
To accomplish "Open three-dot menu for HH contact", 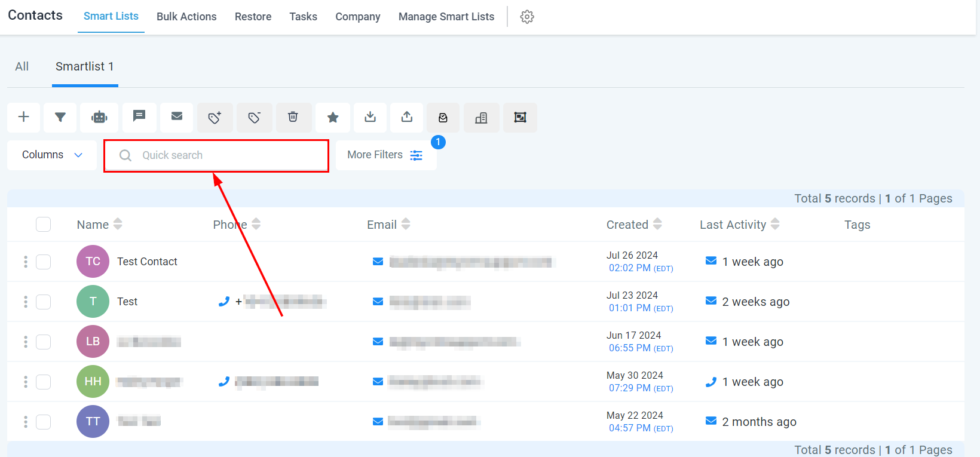I will click(26, 382).
